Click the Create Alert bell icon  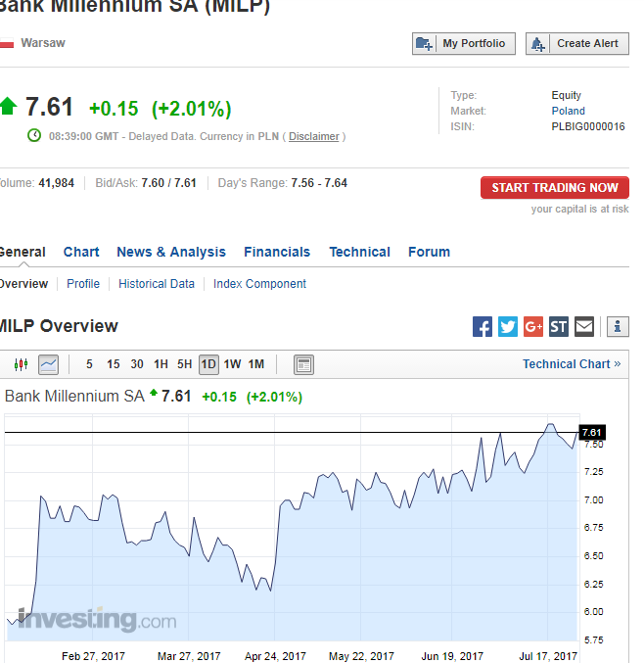tap(538, 43)
